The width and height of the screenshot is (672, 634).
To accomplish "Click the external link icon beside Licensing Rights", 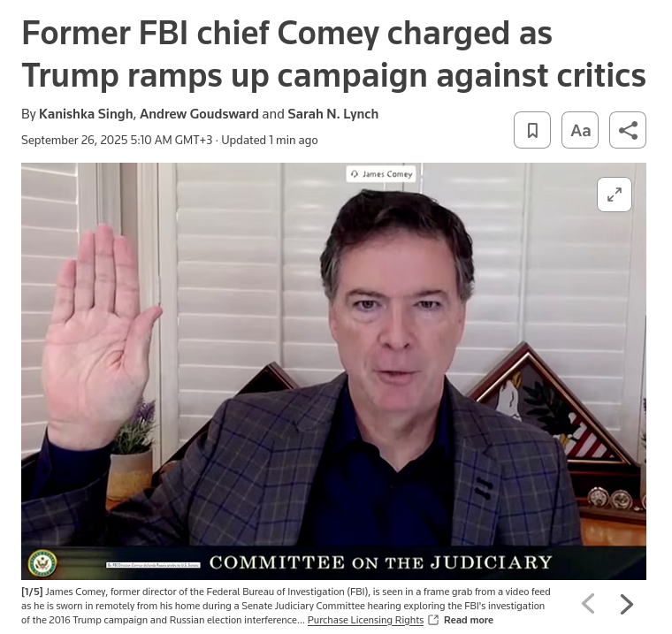I will click(433, 620).
